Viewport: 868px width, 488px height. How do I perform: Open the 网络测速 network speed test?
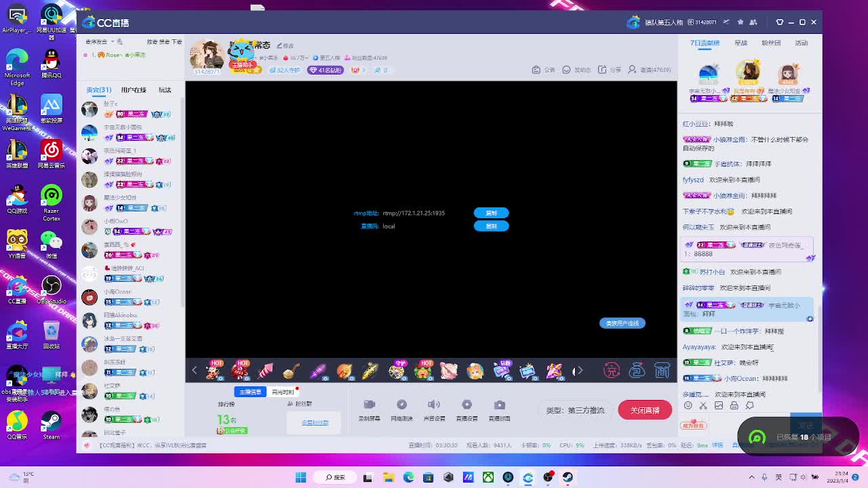(x=401, y=410)
